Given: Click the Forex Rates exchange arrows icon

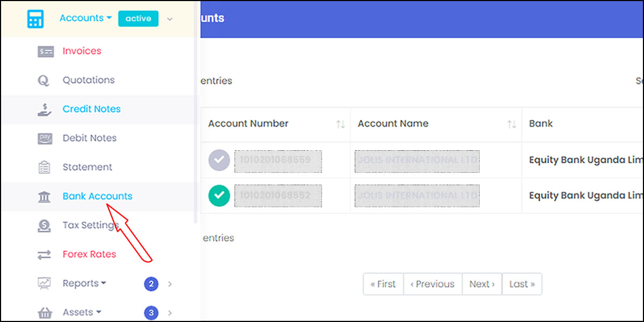Looking at the screenshot, I should tap(45, 255).
